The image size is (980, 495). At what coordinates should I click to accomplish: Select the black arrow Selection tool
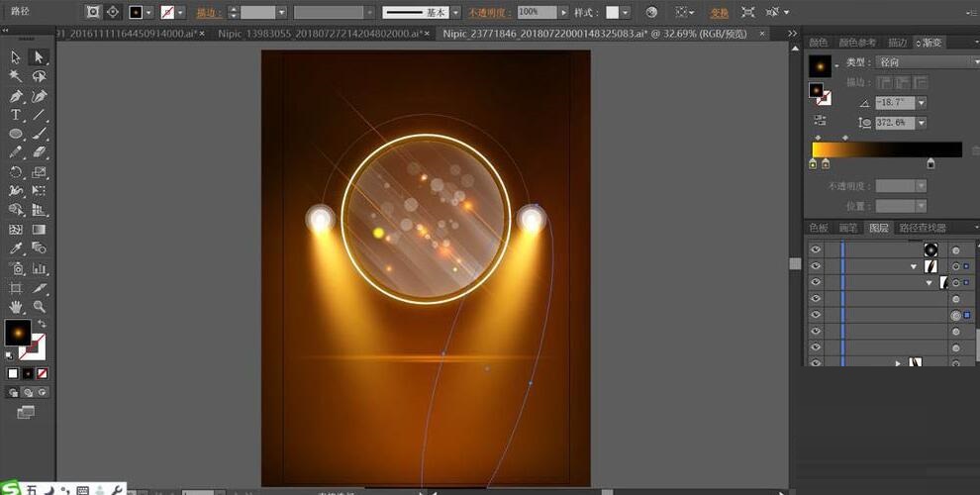tap(16, 57)
